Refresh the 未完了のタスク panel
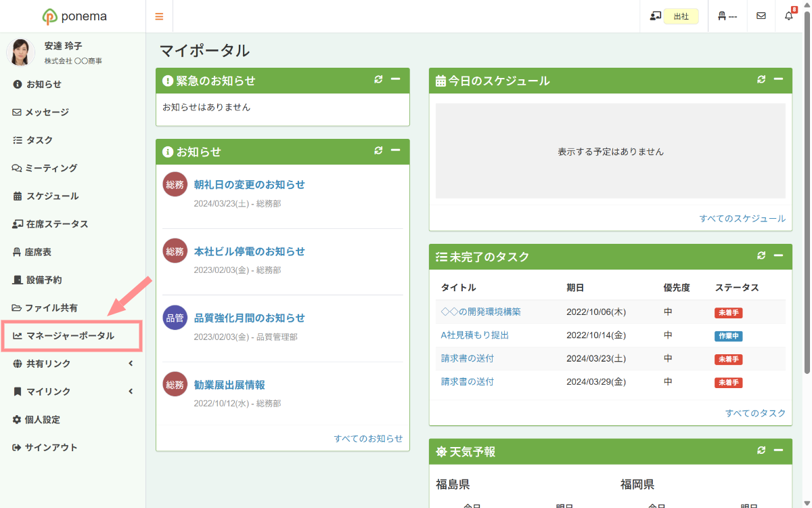The image size is (812, 508). tap(761, 256)
